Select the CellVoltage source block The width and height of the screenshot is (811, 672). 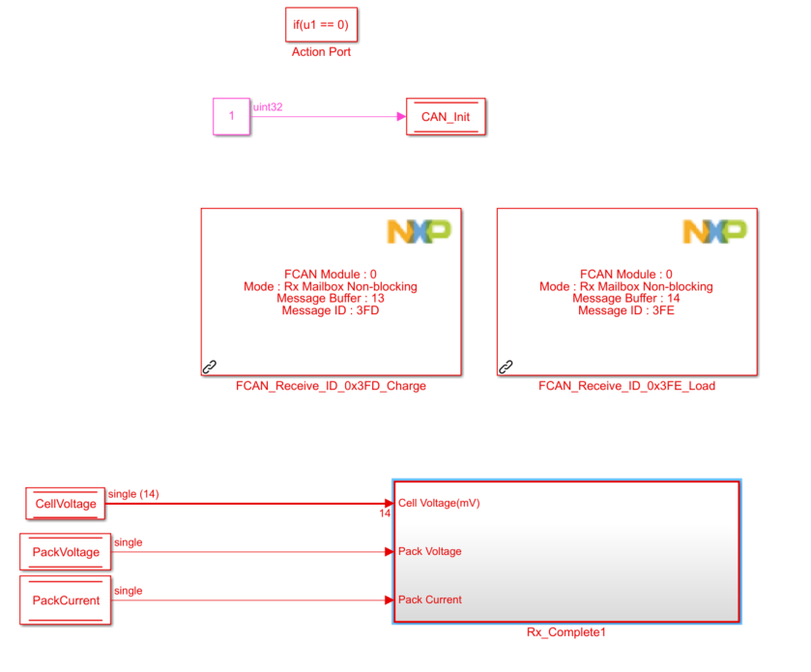[65, 504]
